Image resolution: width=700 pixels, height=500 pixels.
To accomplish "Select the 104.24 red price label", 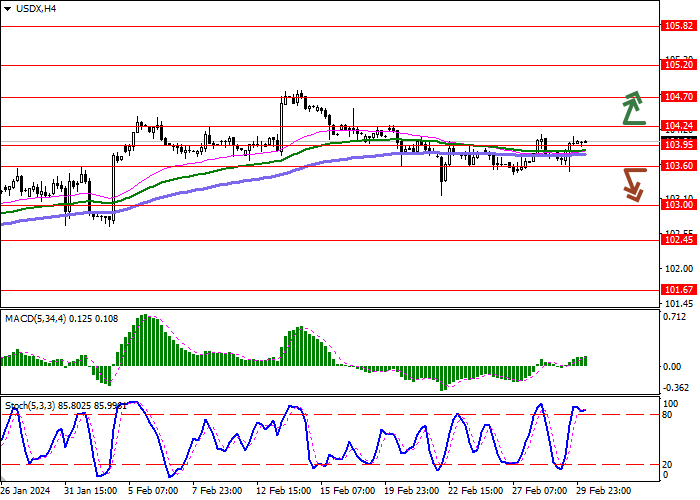I will pos(679,126).
